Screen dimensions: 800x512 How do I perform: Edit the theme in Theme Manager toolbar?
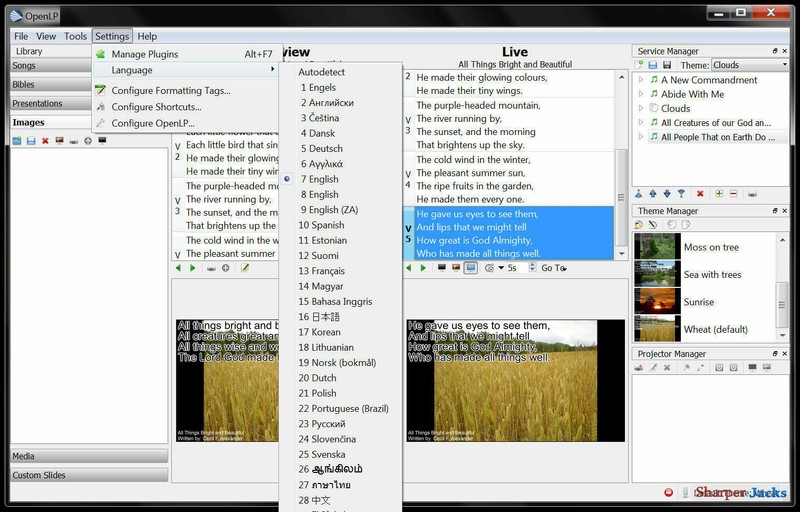(x=653, y=224)
